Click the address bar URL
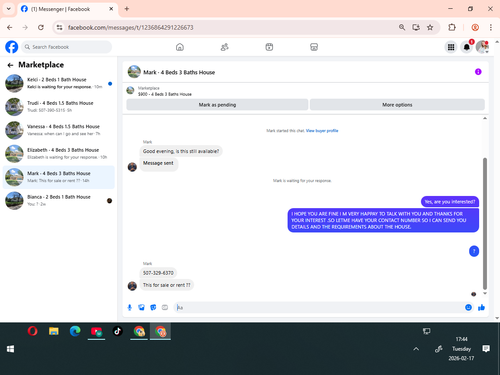 130,27
